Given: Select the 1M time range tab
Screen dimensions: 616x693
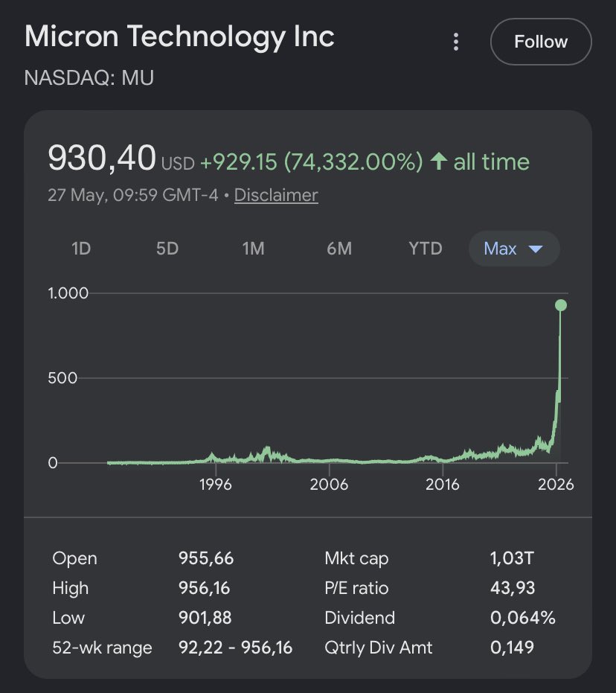Looking at the screenshot, I should point(254,249).
